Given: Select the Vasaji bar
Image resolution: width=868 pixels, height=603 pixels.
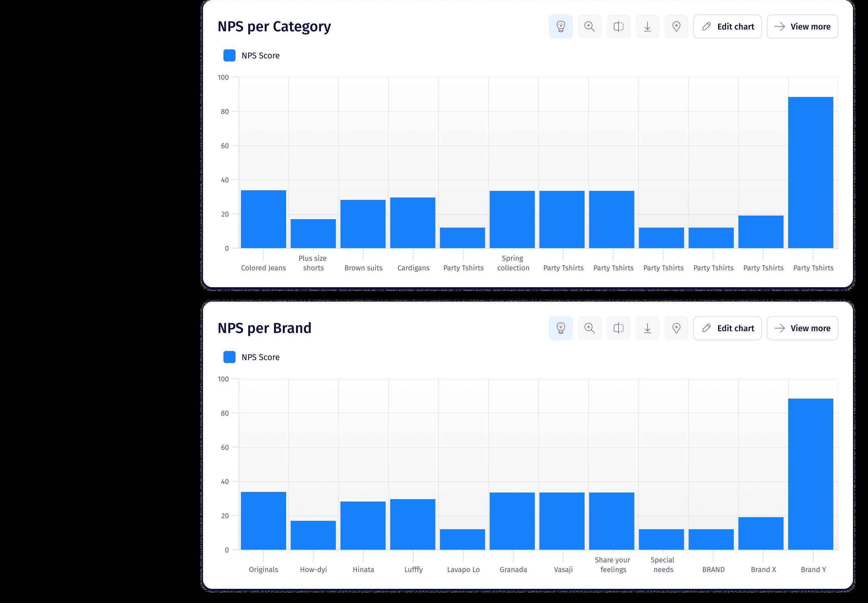Looking at the screenshot, I should (x=562, y=521).
